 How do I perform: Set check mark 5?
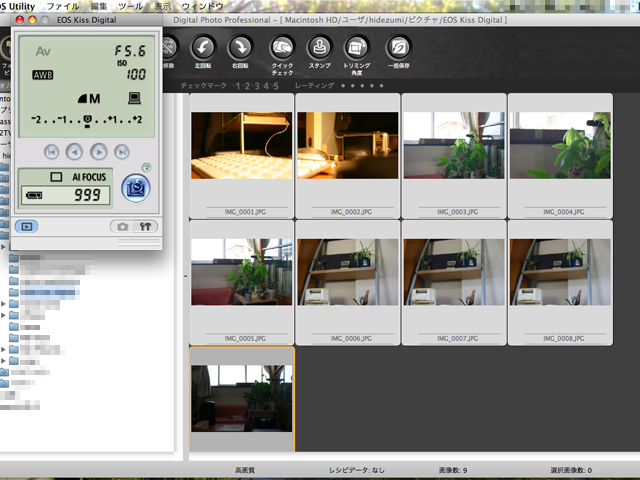pyautogui.click(x=276, y=86)
